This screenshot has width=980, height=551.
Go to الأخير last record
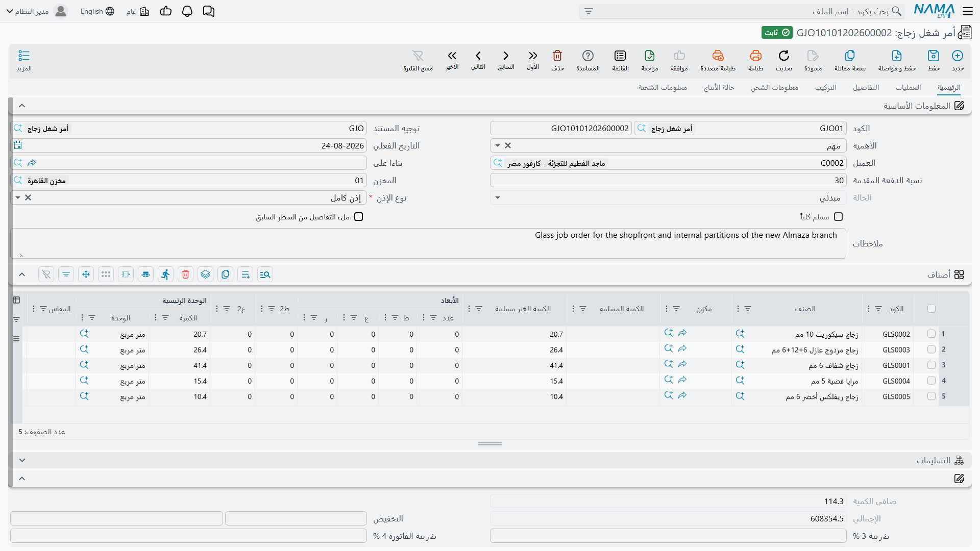pos(452,56)
